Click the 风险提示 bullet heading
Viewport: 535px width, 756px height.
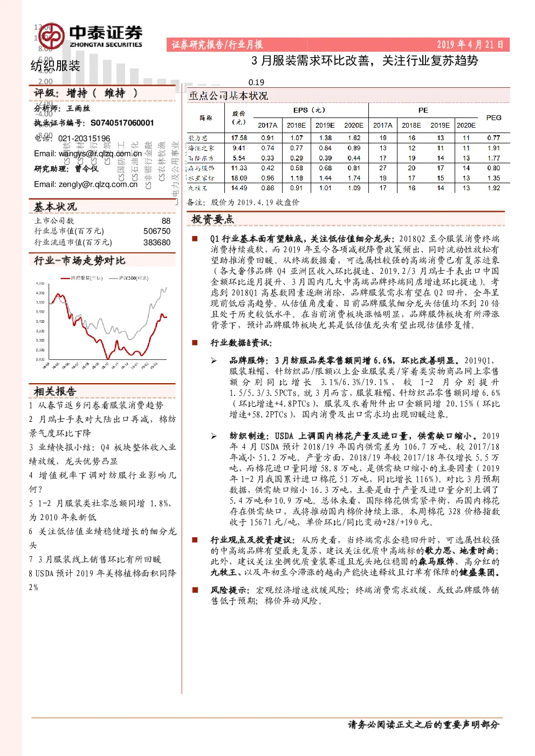(x=230, y=590)
